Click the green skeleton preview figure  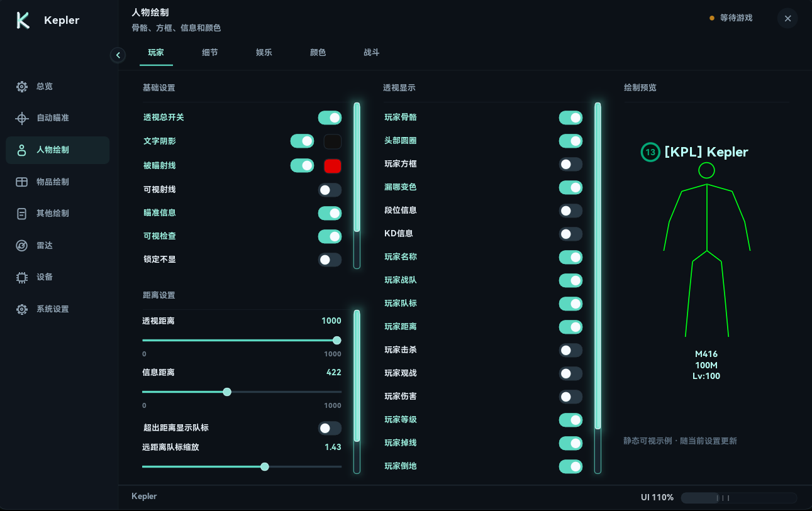tap(707, 250)
